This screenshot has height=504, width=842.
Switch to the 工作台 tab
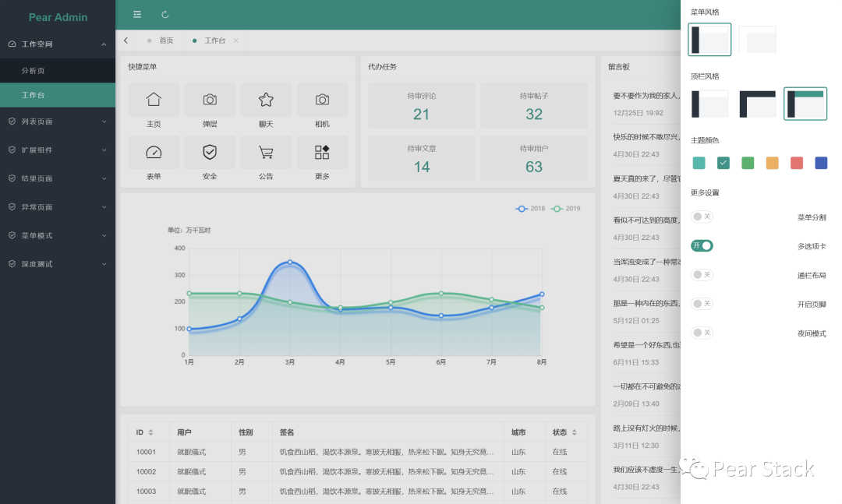pyautogui.click(x=215, y=41)
